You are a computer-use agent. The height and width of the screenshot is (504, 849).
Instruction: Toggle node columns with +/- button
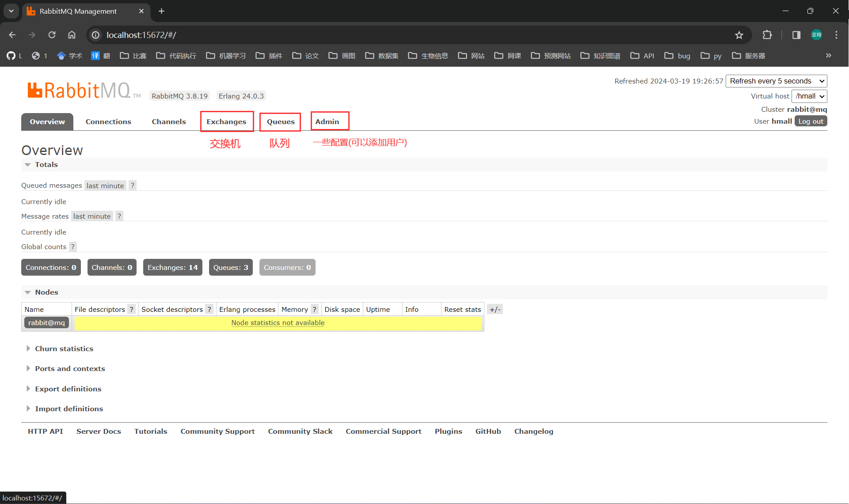495,309
